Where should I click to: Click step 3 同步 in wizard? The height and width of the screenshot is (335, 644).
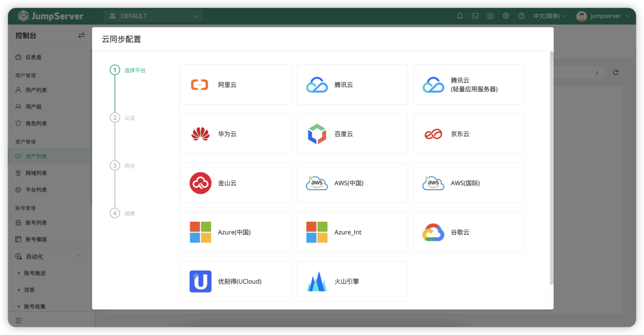[123, 166]
